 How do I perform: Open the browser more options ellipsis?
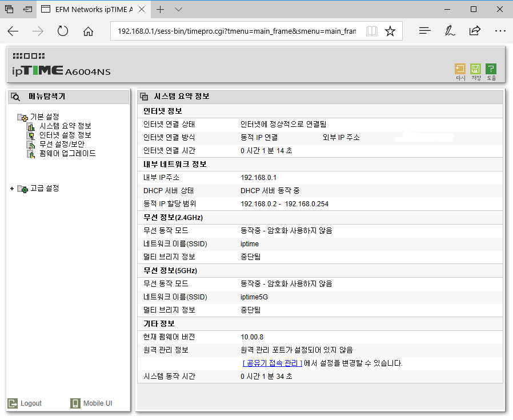click(500, 31)
